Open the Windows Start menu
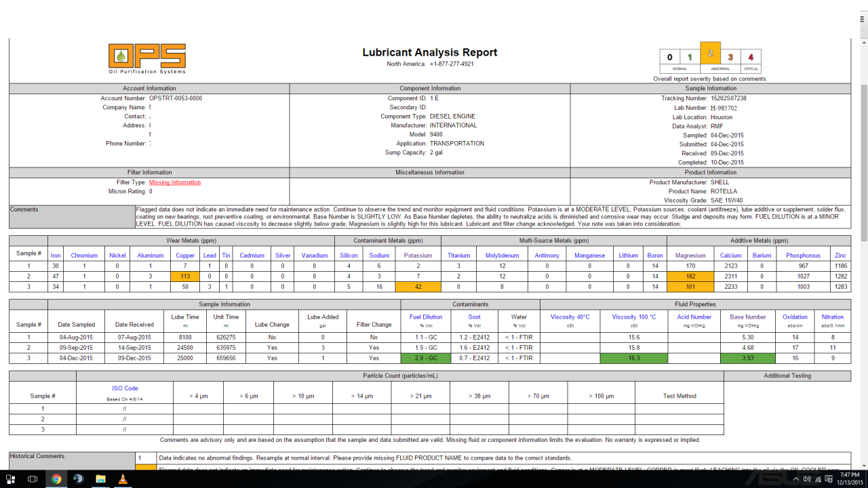Screen dimensions: 868x488 [11, 479]
